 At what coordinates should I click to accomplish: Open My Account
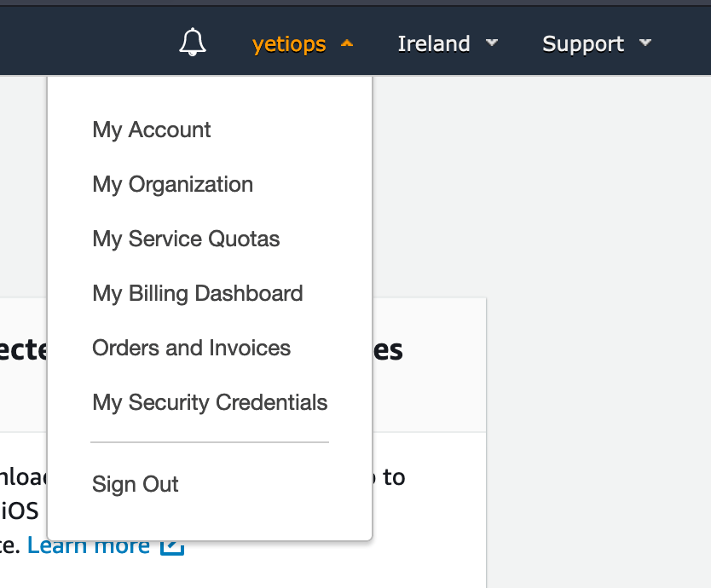pos(151,130)
